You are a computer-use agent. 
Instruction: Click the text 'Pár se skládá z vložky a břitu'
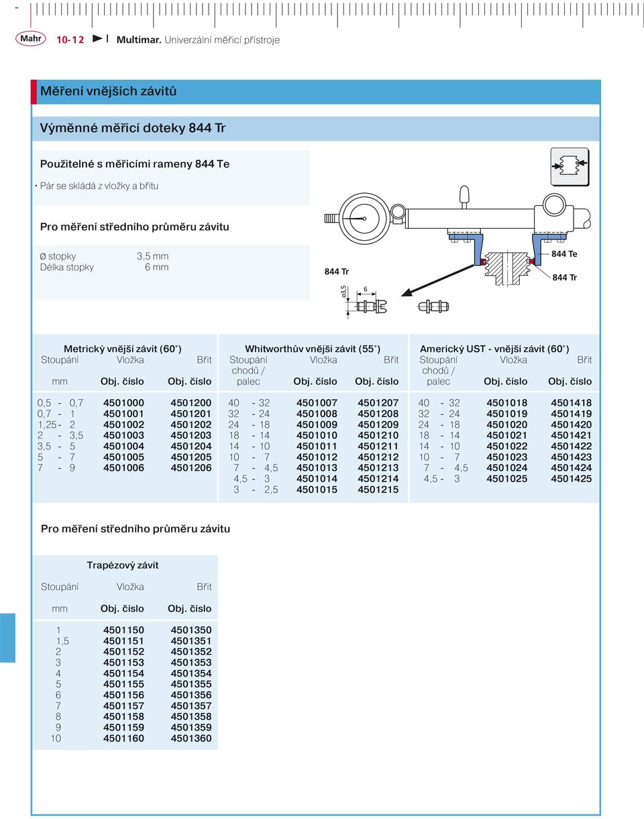[x=99, y=186]
